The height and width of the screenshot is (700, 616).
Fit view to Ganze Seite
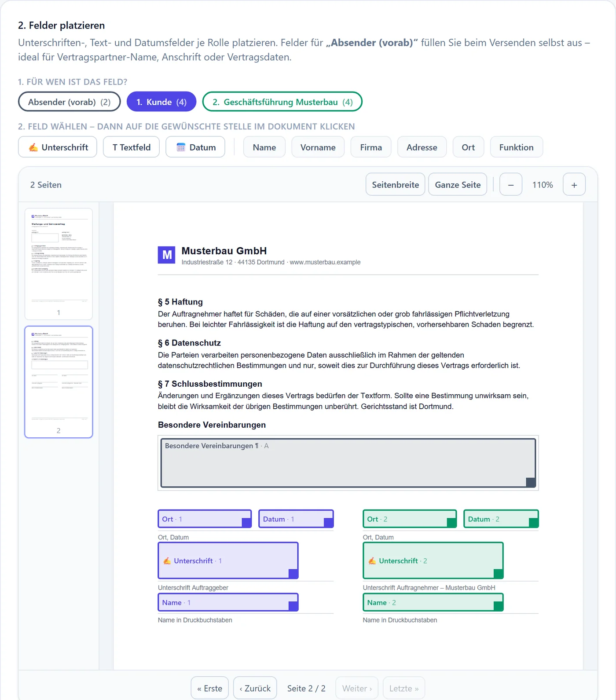[458, 184]
